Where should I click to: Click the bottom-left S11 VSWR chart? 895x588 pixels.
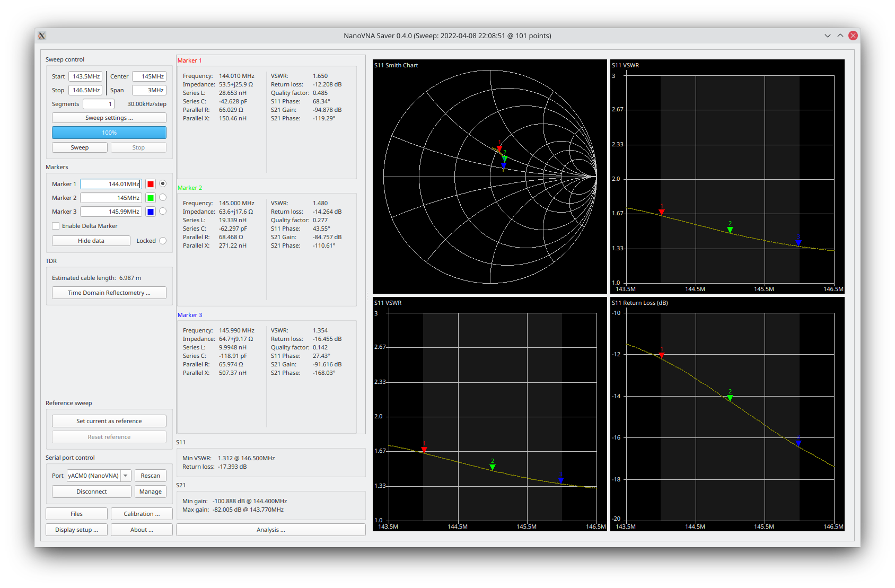(489, 414)
